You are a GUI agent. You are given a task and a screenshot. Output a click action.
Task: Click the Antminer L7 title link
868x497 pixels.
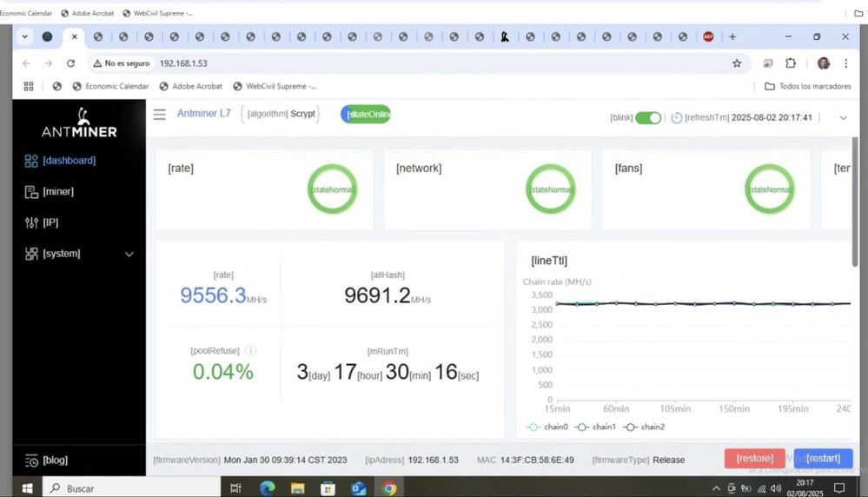[203, 114]
